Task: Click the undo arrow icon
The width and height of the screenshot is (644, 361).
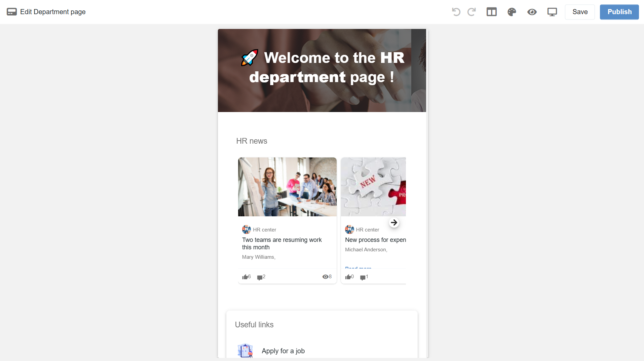Action: [x=456, y=12]
